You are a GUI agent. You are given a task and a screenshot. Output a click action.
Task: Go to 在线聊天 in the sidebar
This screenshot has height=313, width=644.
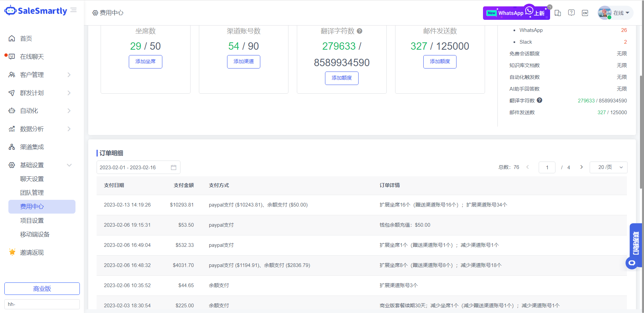tap(32, 57)
